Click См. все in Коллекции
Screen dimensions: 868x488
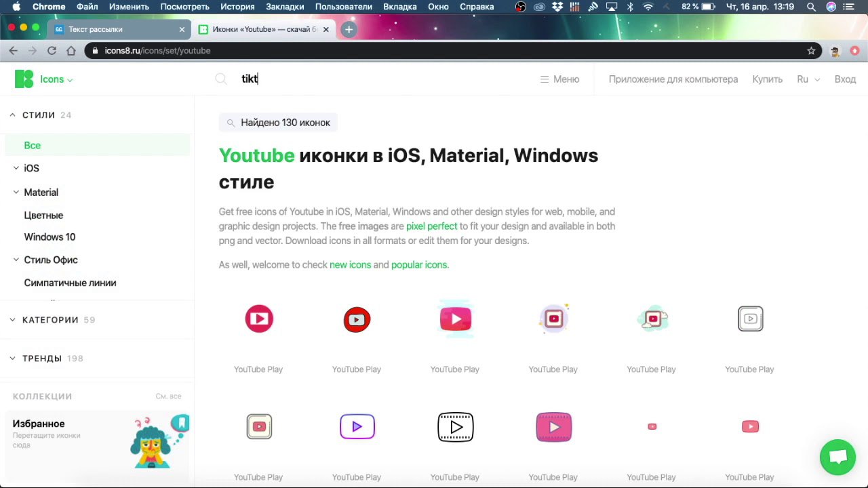coord(168,396)
